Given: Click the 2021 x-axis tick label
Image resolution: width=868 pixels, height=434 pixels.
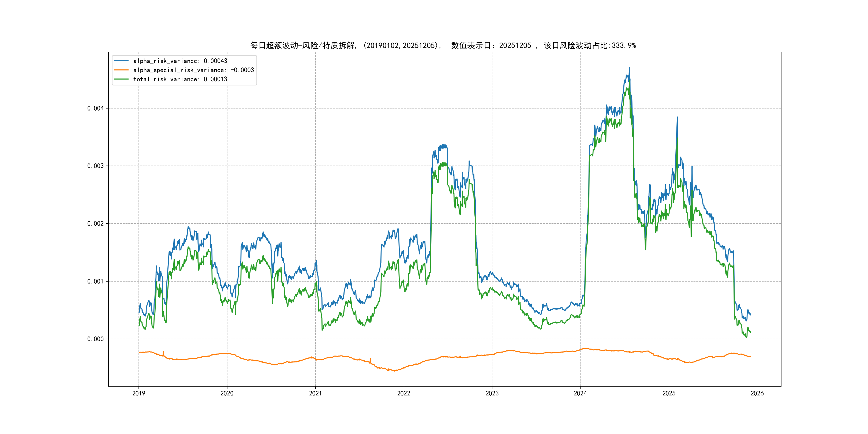Looking at the screenshot, I should pyautogui.click(x=315, y=393).
